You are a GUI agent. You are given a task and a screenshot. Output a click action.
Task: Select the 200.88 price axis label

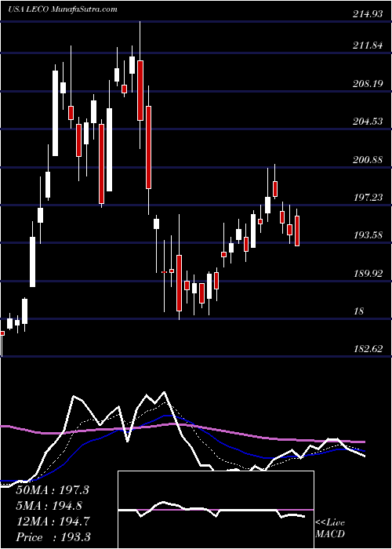pos(368,160)
